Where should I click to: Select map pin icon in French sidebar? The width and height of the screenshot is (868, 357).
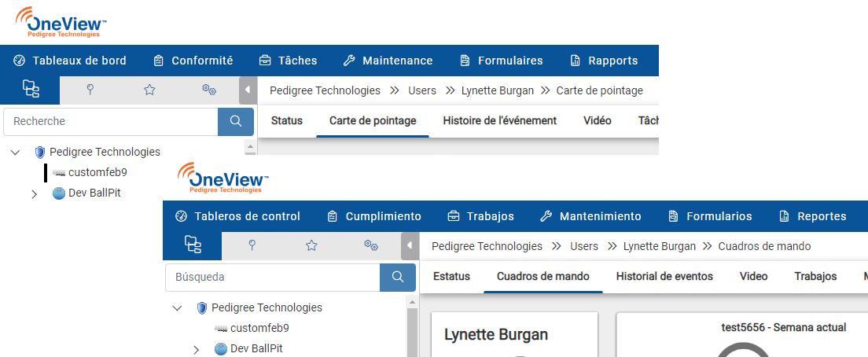tap(90, 90)
